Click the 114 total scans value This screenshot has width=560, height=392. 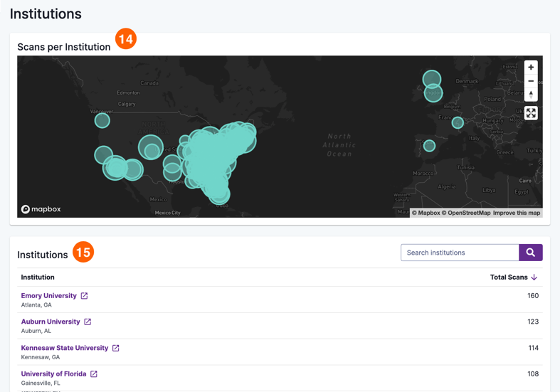pyautogui.click(x=533, y=348)
